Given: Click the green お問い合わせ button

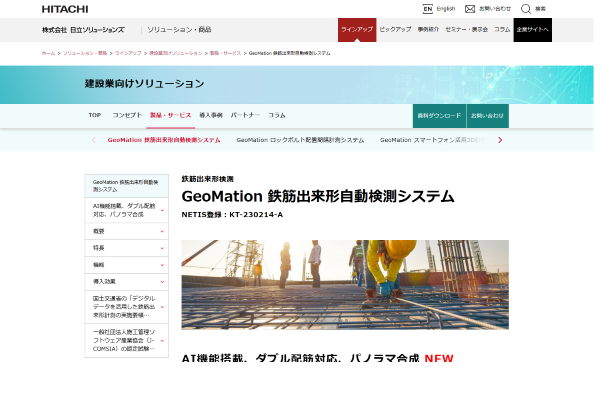Looking at the screenshot, I should point(487,115).
